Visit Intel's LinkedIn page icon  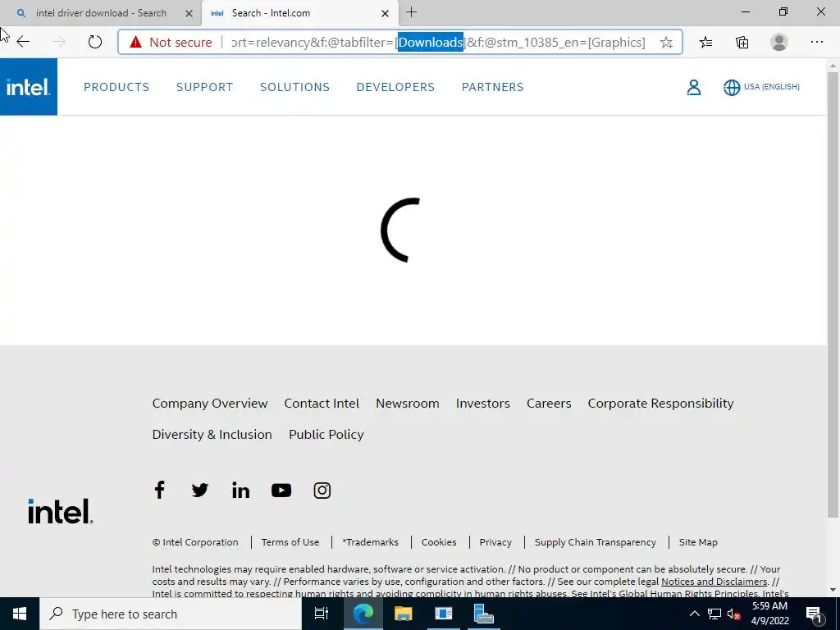[240, 491]
